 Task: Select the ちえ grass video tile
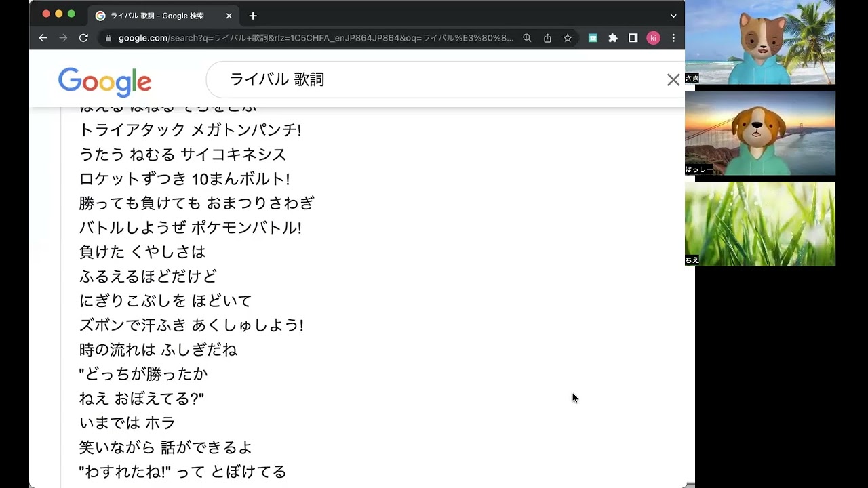tap(760, 224)
